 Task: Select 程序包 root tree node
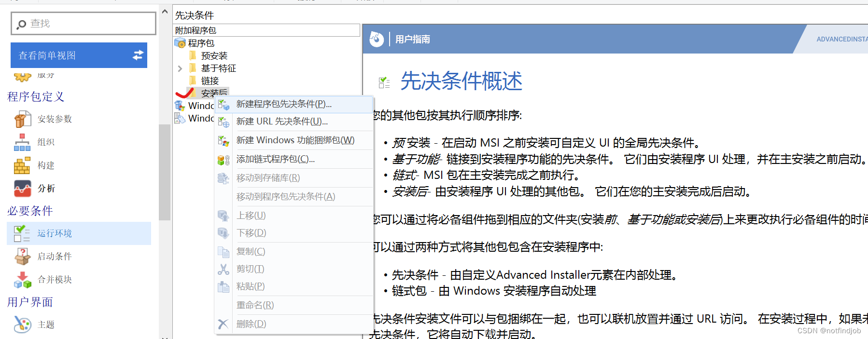(x=201, y=43)
